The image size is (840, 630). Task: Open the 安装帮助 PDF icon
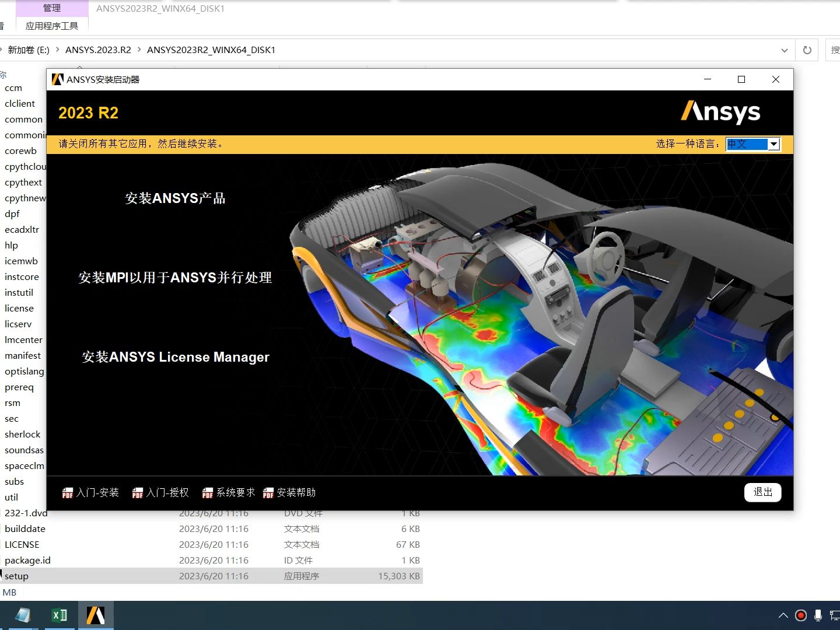(x=268, y=493)
